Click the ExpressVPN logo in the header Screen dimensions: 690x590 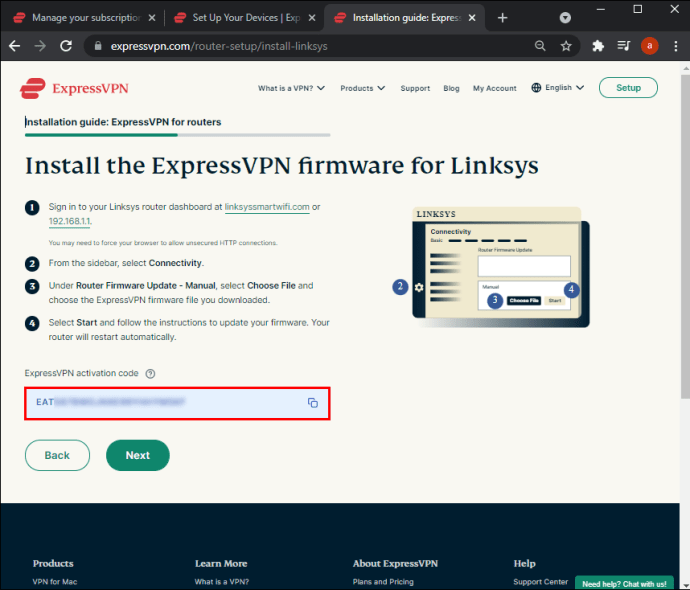(74, 88)
